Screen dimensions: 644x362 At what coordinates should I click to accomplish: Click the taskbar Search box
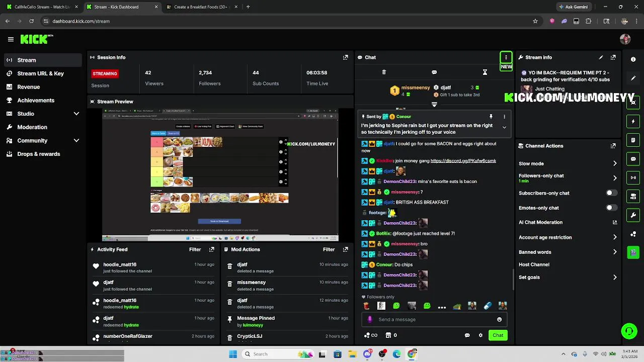tap(277, 354)
